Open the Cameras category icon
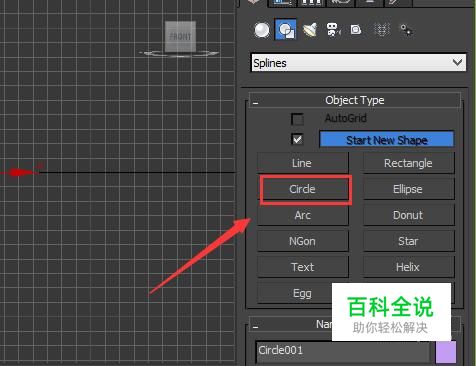The height and width of the screenshot is (366, 476). point(334,30)
